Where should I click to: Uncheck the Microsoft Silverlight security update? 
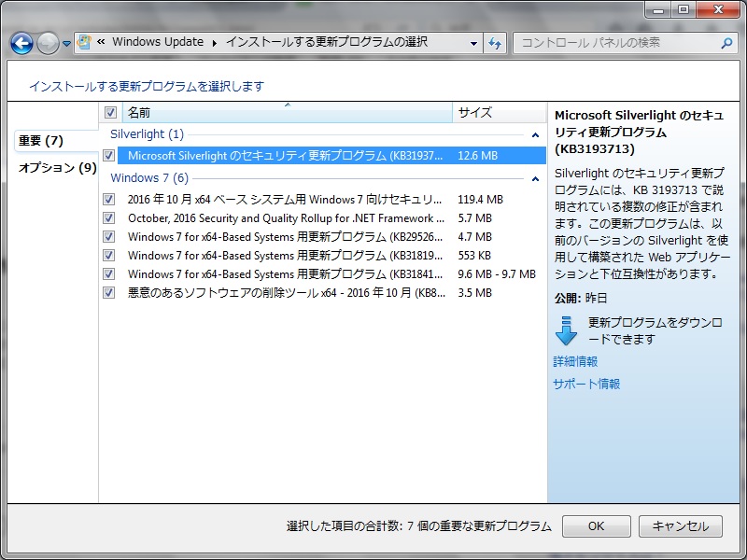pos(108,155)
